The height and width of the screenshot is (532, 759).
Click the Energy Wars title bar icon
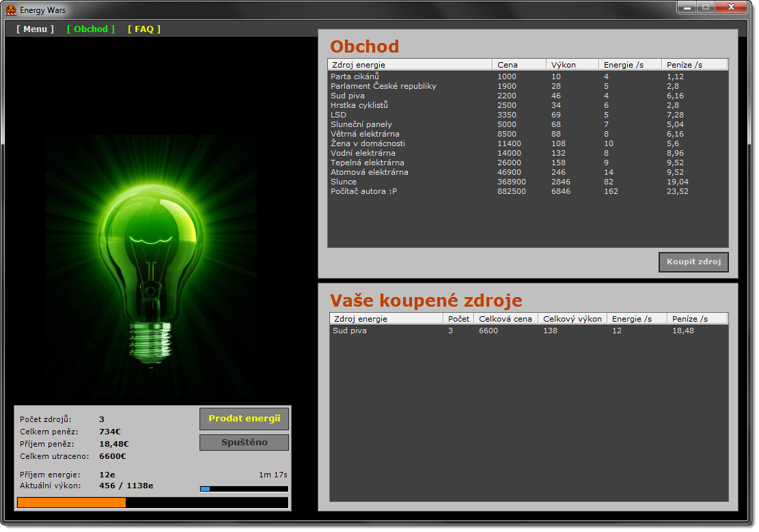[11, 10]
